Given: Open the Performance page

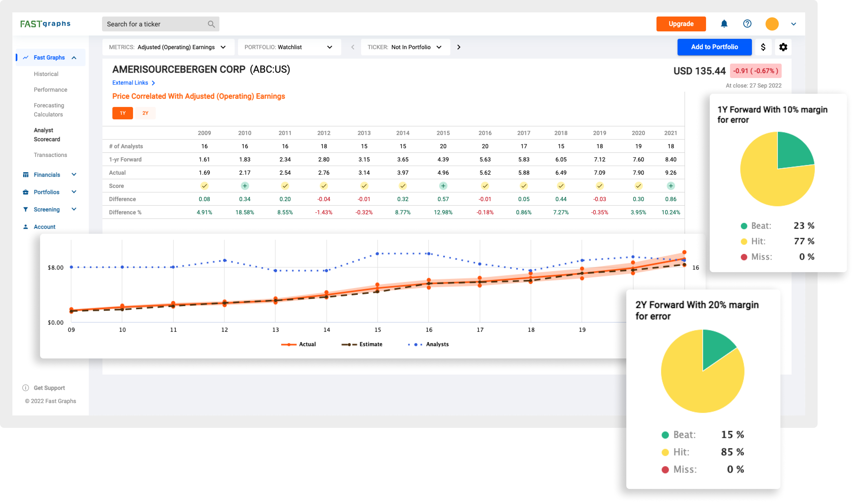Looking at the screenshot, I should click(x=50, y=90).
